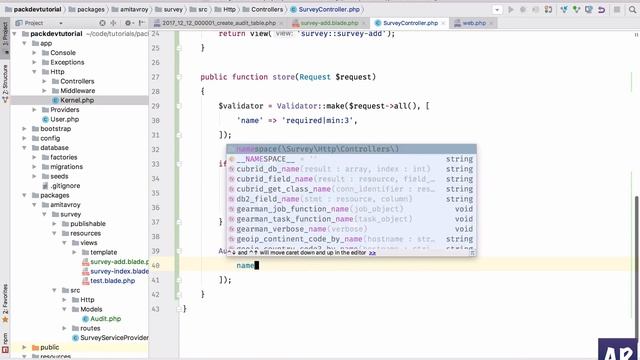The height and width of the screenshot is (360, 640).
Task: Switch to create_audit_table.php tab
Action: coord(218,23)
